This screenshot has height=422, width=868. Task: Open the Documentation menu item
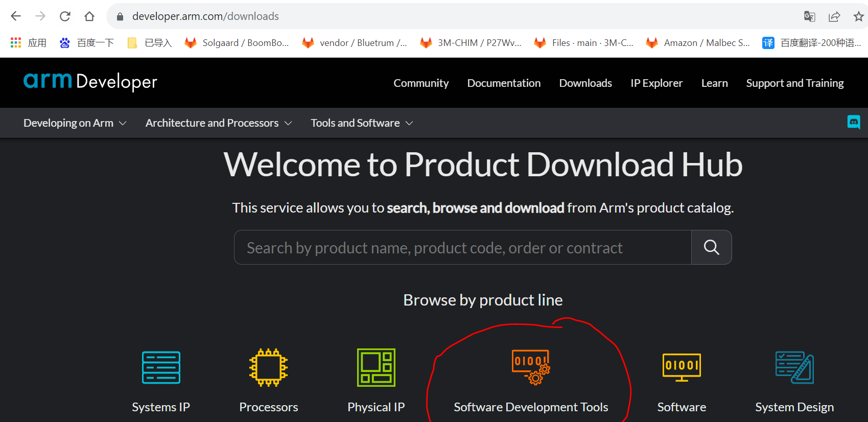click(x=504, y=83)
